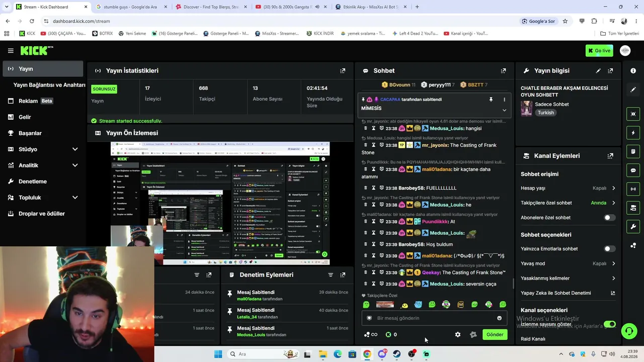The width and height of the screenshot is (644, 362).
Task: Toggle the document log widget in right sidebar
Action: pos(633,151)
